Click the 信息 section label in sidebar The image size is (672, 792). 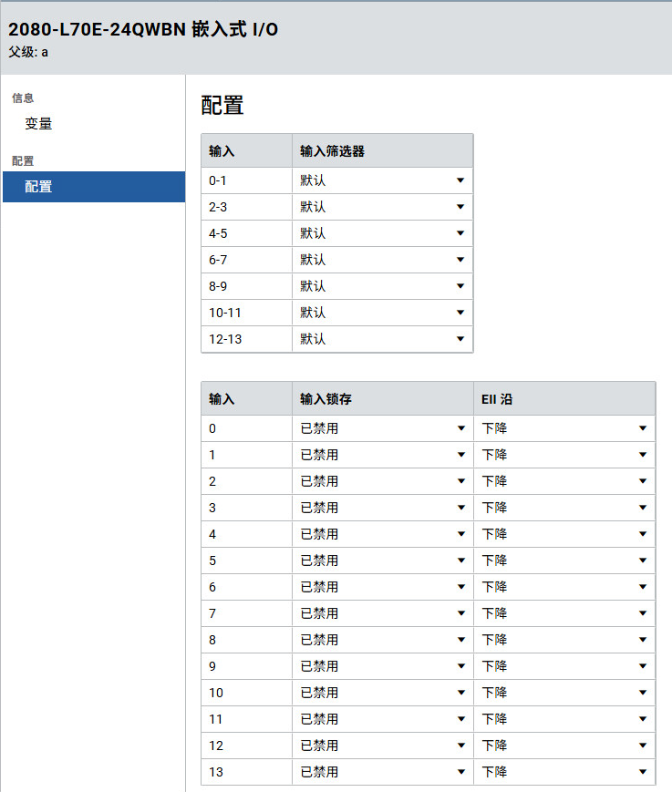(x=23, y=98)
